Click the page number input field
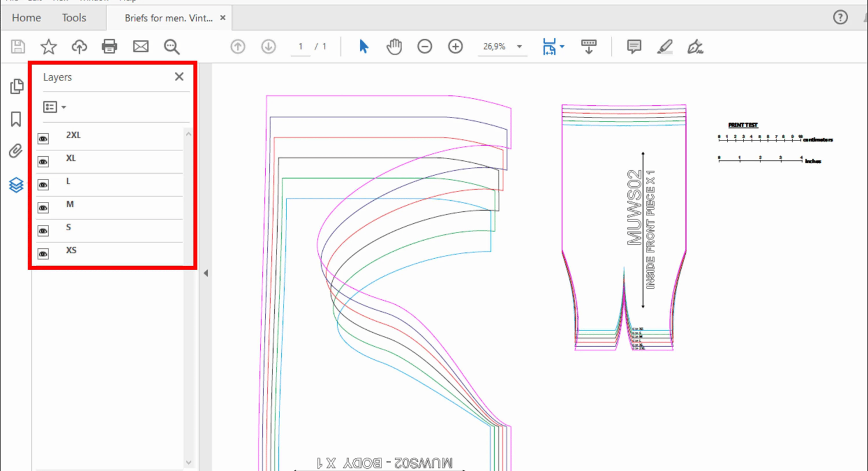 click(300, 46)
